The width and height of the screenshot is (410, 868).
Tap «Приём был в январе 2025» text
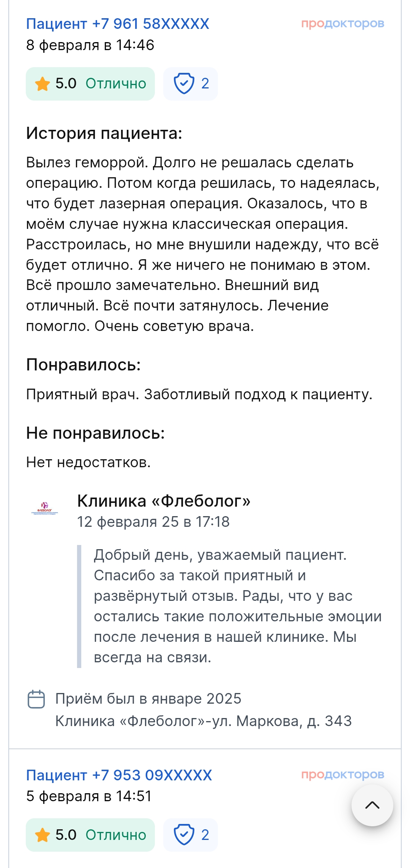[x=148, y=699]
